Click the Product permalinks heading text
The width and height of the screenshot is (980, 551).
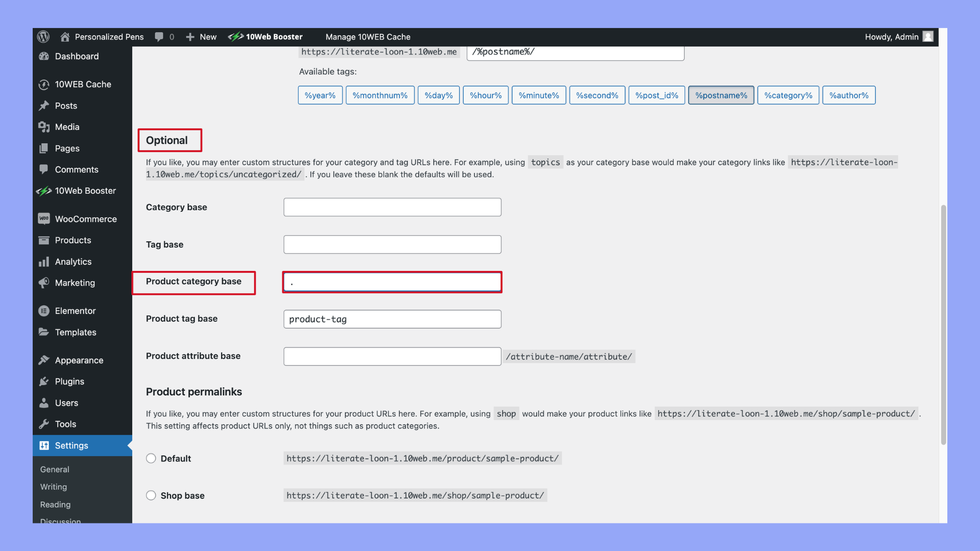coord(194,392)
